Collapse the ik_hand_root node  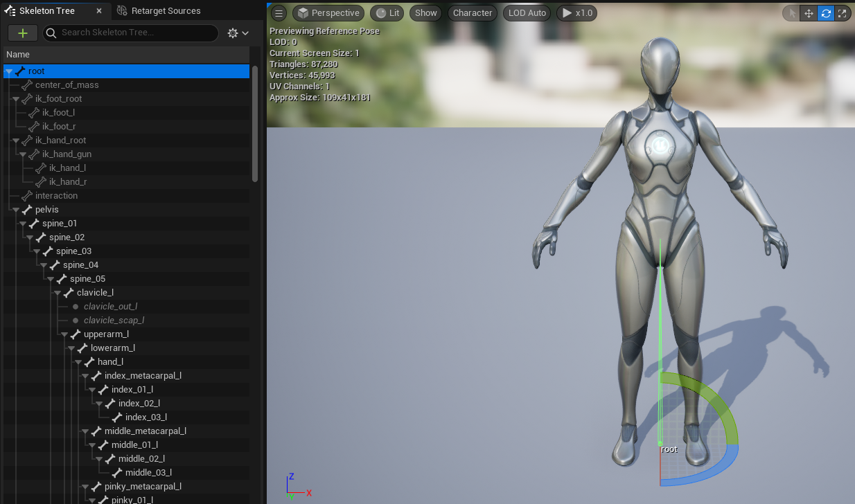[15, 141]
